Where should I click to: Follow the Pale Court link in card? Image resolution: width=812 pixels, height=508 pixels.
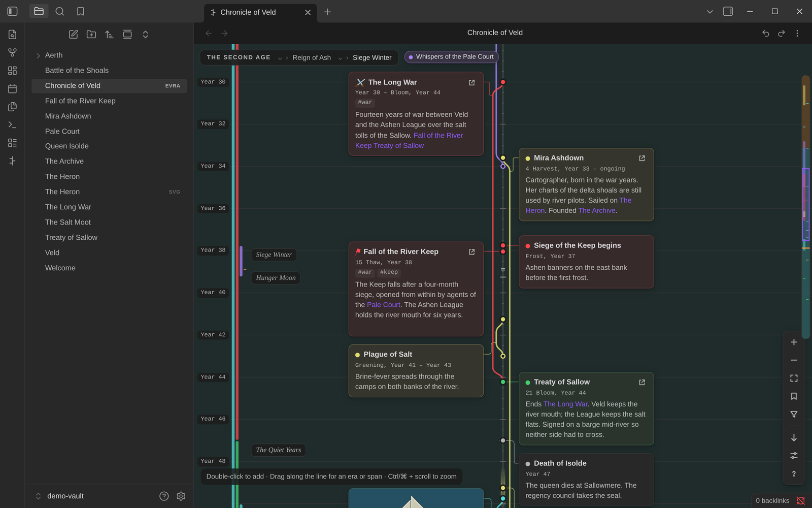[x=383, y=305]
